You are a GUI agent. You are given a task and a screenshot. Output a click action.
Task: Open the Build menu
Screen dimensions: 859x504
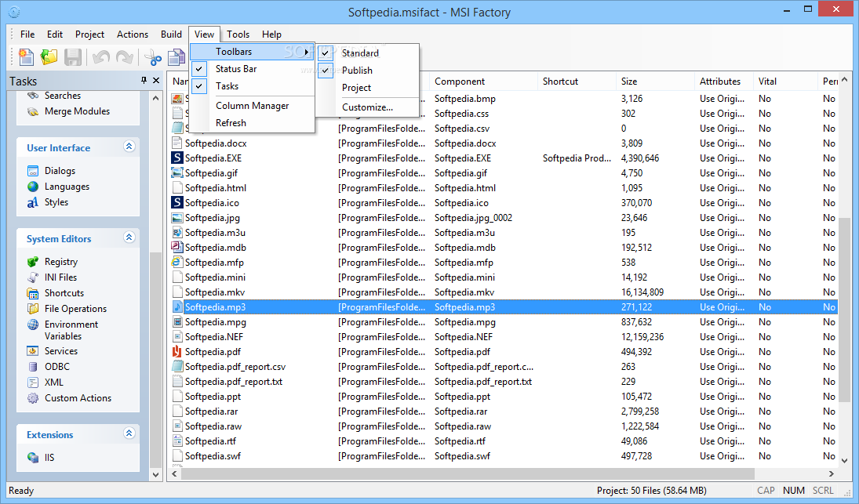[172, 34]
